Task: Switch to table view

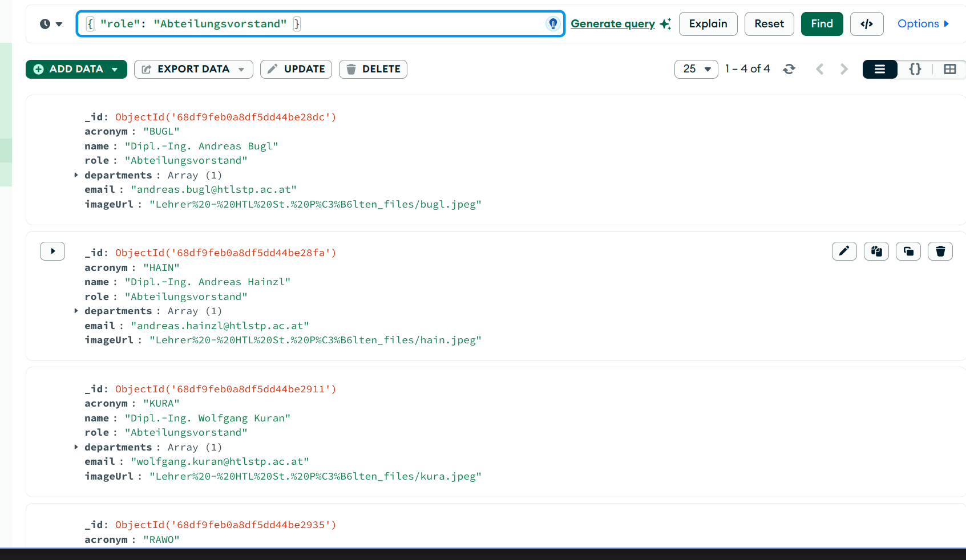Action: tap(949, 69)
